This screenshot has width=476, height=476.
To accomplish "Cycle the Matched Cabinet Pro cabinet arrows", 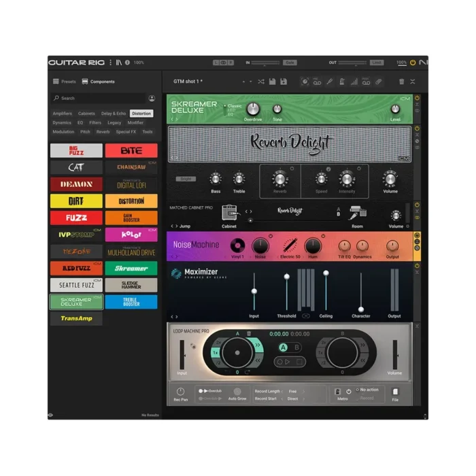I will tap(248, 211).
